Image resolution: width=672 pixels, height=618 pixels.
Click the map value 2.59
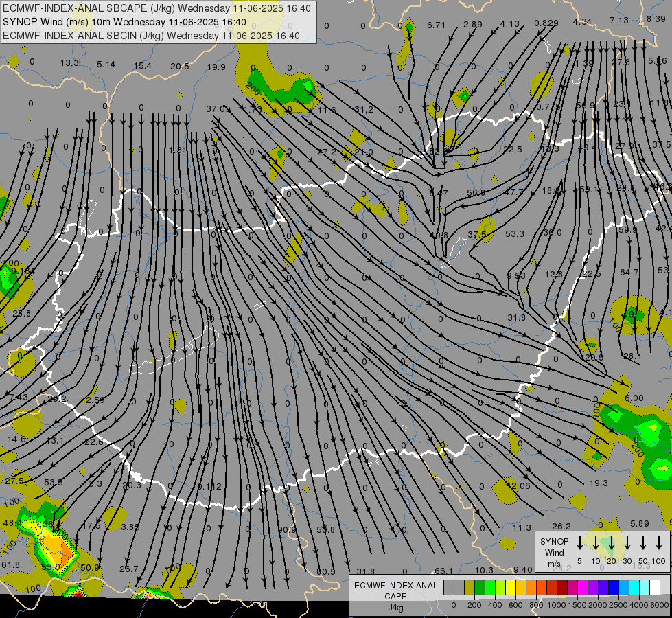coord(95,400)
